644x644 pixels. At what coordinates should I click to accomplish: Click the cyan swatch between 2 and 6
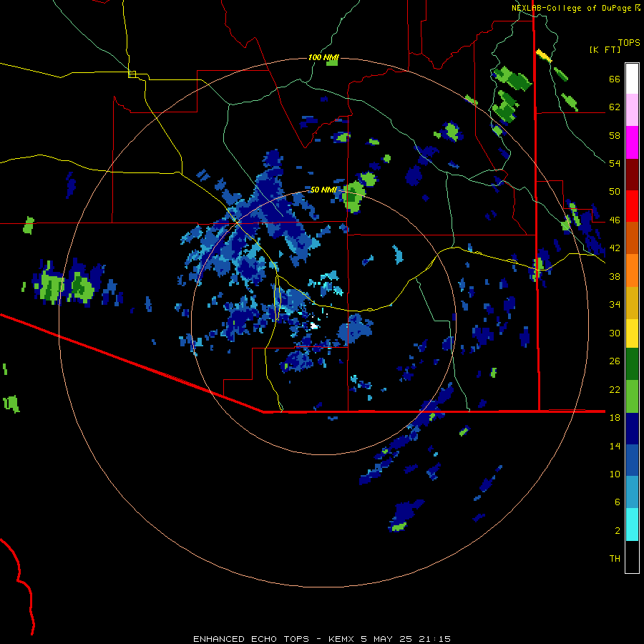coord(632,525)
